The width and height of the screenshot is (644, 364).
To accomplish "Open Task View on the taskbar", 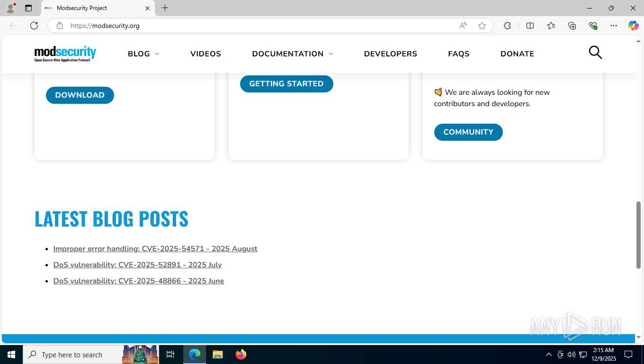I will pyautogui.click(x=170, y=355).
